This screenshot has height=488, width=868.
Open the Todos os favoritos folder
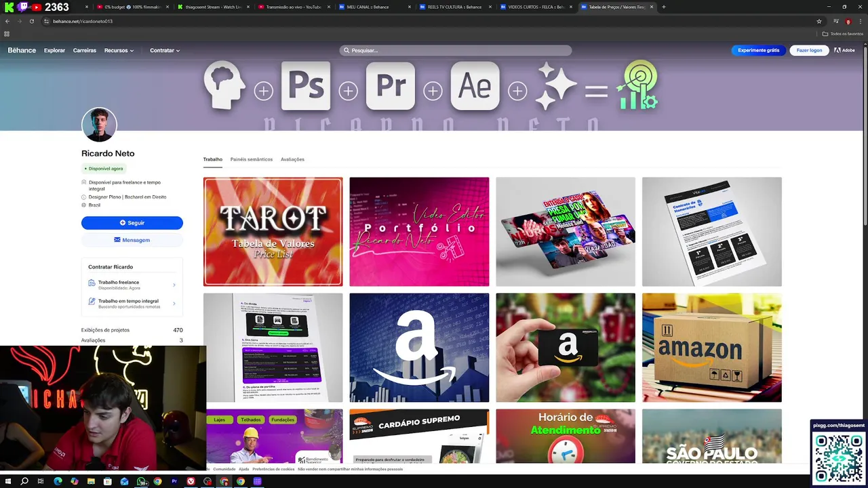(843, 34)
